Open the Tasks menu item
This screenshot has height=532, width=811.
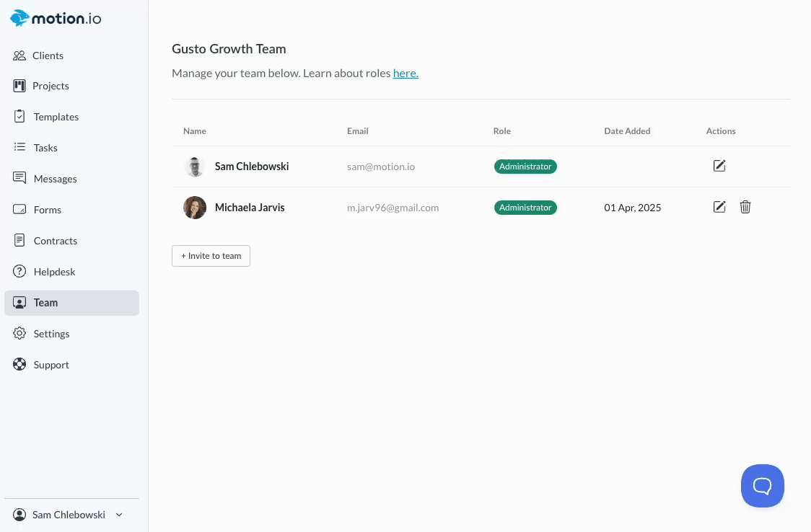pyautogui.click(x=45, y=148)
